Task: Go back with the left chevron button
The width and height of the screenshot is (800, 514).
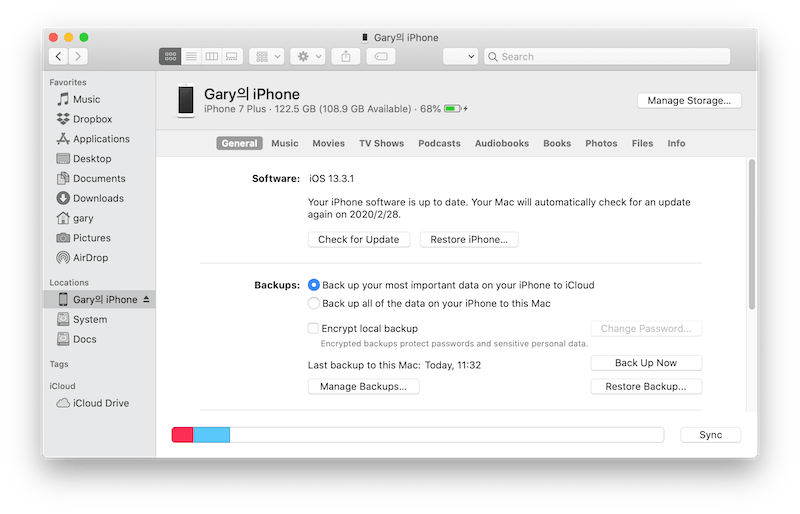Action: click(x=59, y=56)
